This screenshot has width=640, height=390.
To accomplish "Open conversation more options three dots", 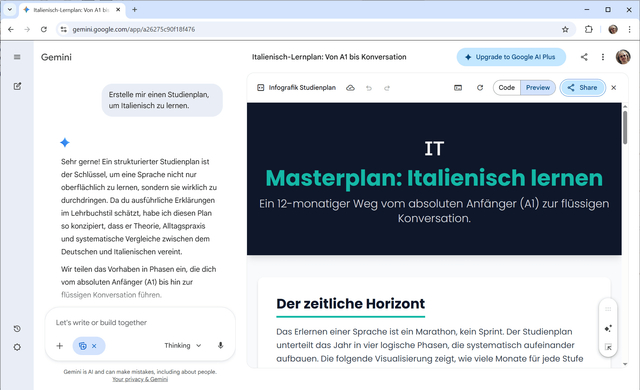I will tap(603, 57).
